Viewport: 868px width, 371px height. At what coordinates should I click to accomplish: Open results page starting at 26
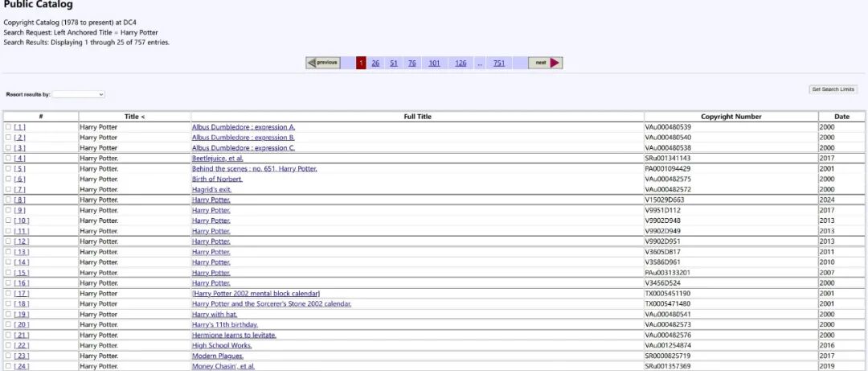(375, 64)
